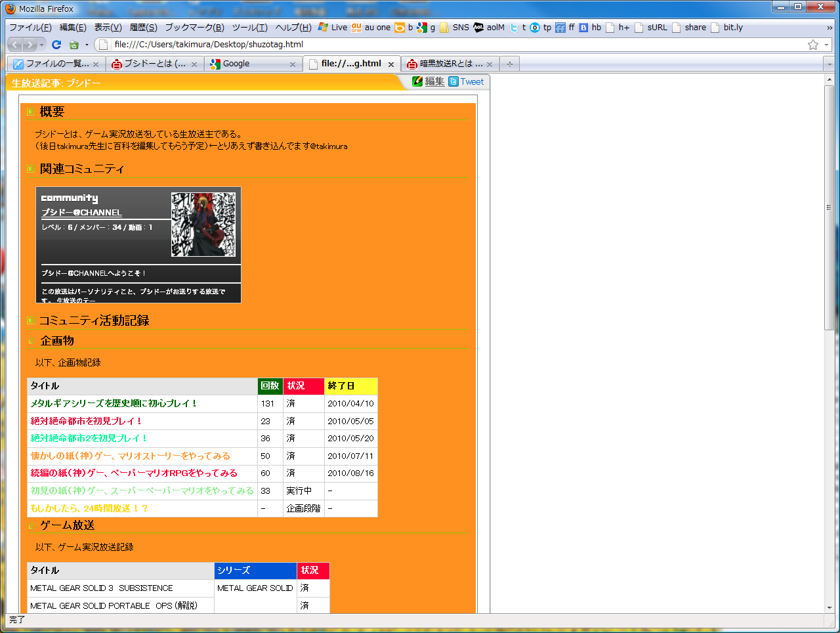Click the vertical scrollbar thumb
The image size is (840, 633).
point(829,207)
